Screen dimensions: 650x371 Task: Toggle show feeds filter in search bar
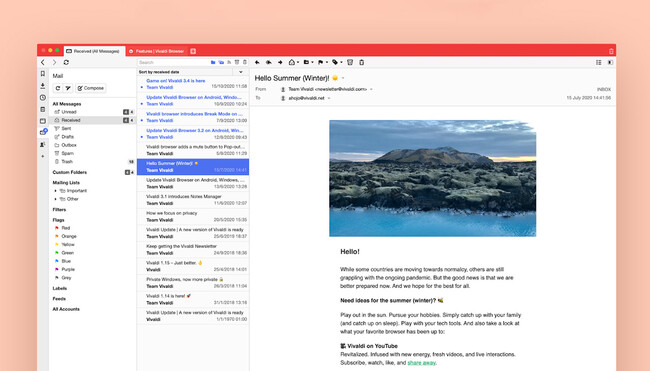pos(229,62)
